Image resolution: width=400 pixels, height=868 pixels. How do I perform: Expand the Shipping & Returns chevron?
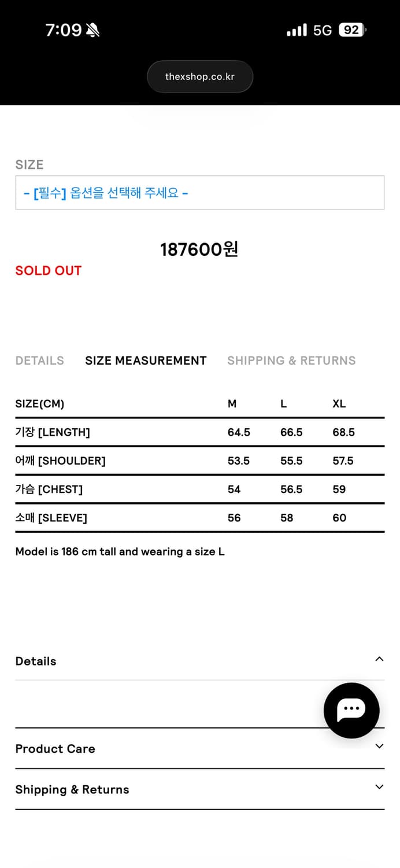(x=379, y=787)
